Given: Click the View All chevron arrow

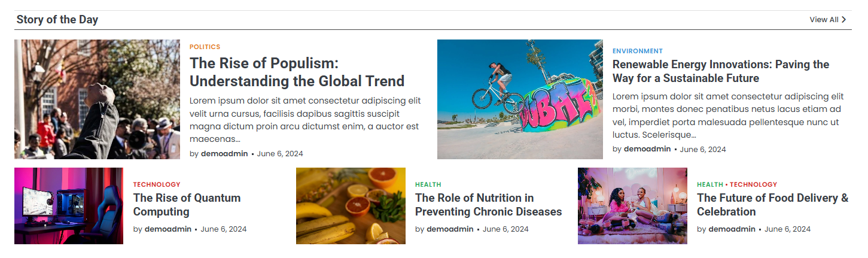Looking at the screenshot, I should click(x=844, y=20).
